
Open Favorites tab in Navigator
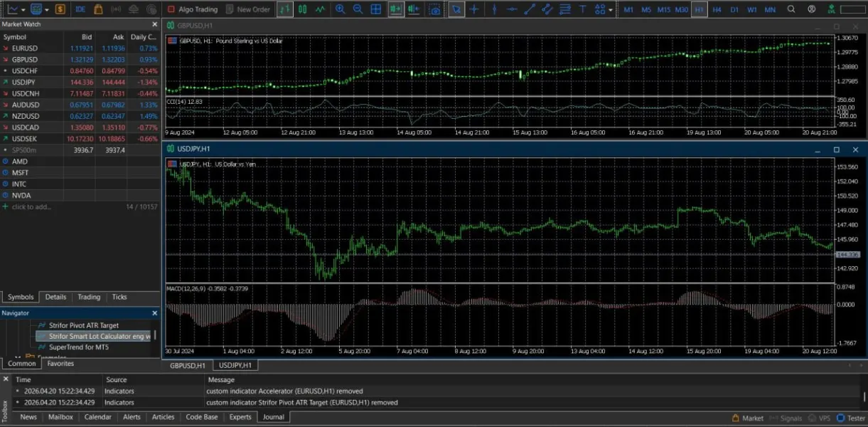pyautogui.click(x=60, y=364)
